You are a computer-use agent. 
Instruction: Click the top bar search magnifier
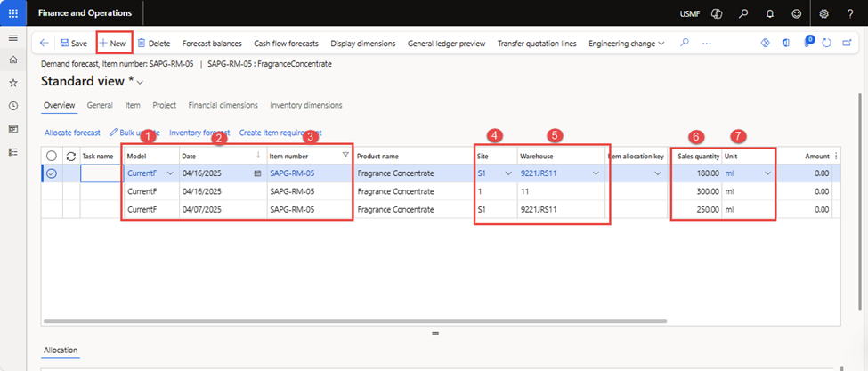[743, 13]
